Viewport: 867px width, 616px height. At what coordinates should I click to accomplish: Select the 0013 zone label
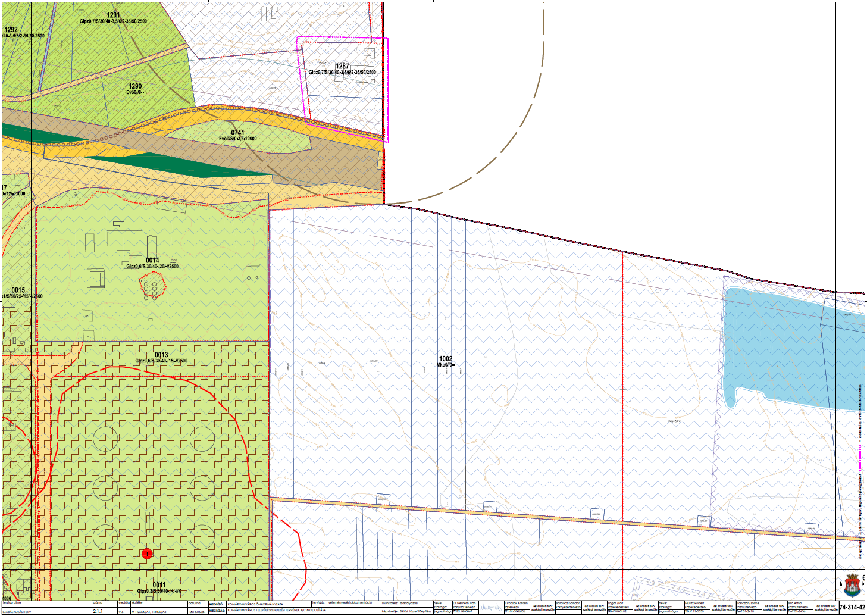(x=161, y=355)
